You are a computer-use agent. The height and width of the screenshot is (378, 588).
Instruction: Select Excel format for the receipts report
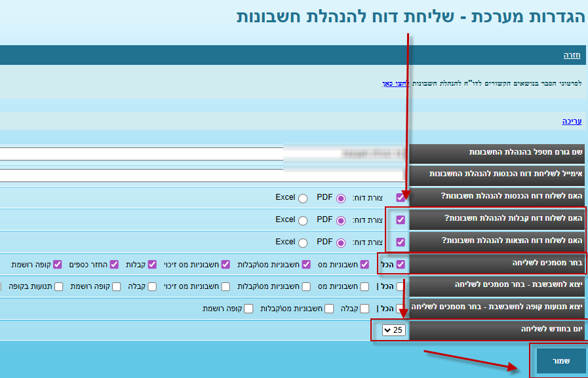point(303,220)
